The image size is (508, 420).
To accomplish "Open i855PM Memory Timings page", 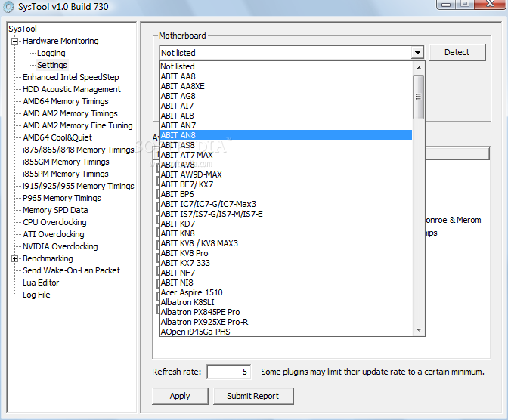I will click(x=66, y=174).
